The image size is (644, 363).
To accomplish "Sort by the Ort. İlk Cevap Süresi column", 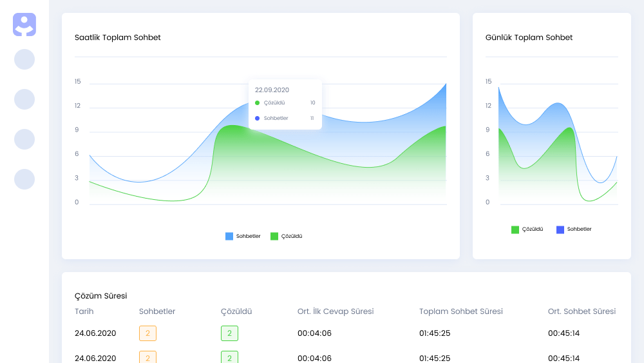I will [335, 311].
